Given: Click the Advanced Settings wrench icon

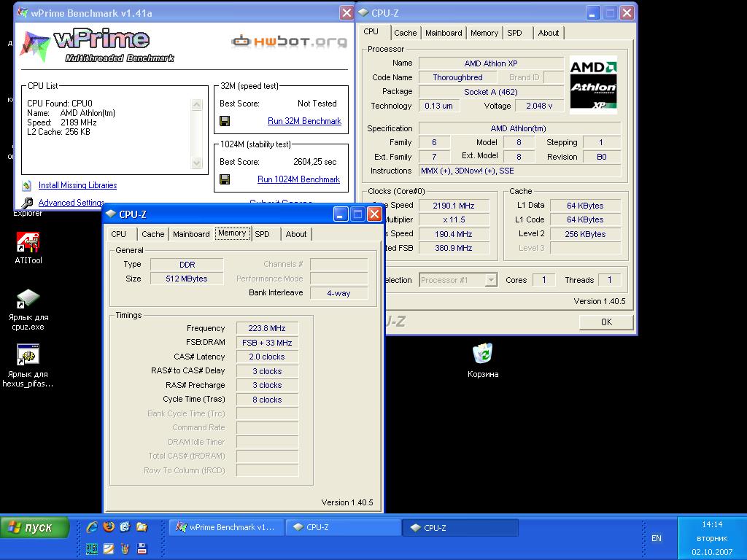Looking at the screenshot, I should [x=27, y=203].
